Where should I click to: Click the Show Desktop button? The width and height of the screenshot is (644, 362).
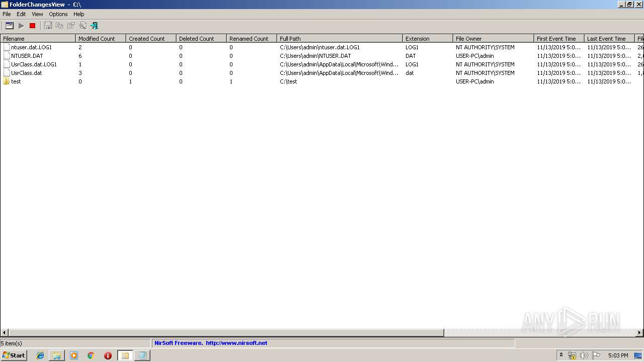638,355
